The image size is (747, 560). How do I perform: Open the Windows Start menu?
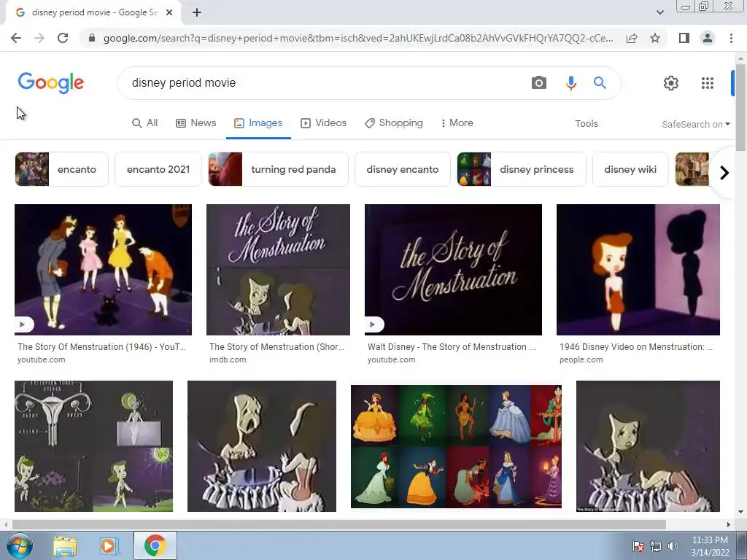coord(19,545)
